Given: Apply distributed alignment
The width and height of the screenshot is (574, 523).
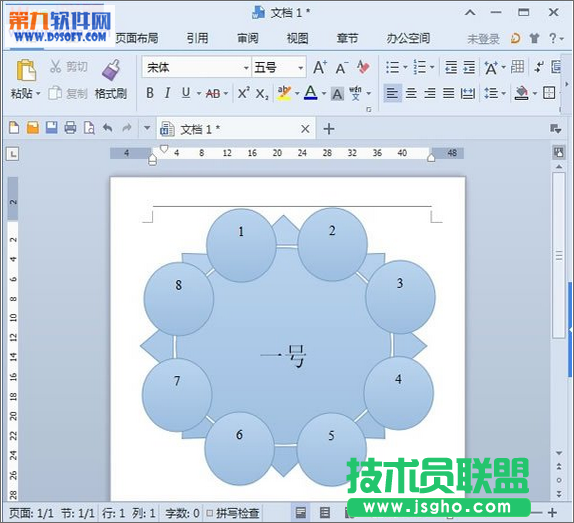Looking at the screenshot, I should [468, 94].
